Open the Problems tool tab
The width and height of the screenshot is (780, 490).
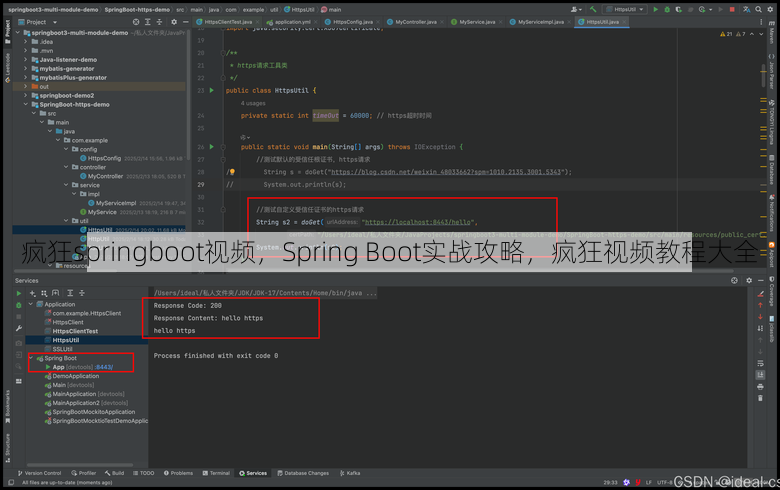[x=178, y=473]
